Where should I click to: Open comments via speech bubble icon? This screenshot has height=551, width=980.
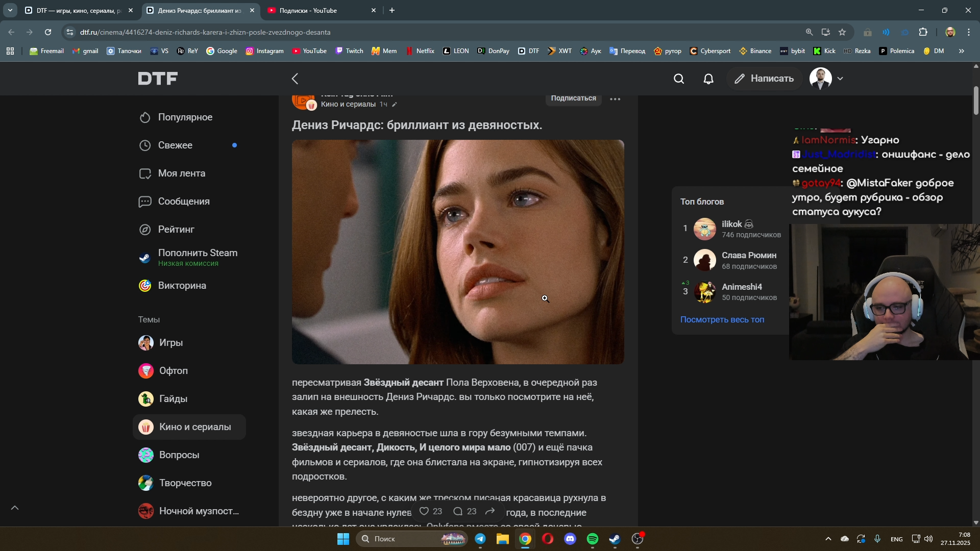(x=458, y=511)
